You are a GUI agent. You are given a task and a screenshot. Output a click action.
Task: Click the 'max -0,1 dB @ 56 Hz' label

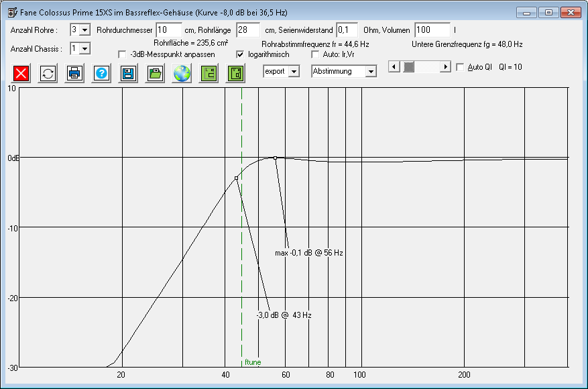(x=309, y=253)
